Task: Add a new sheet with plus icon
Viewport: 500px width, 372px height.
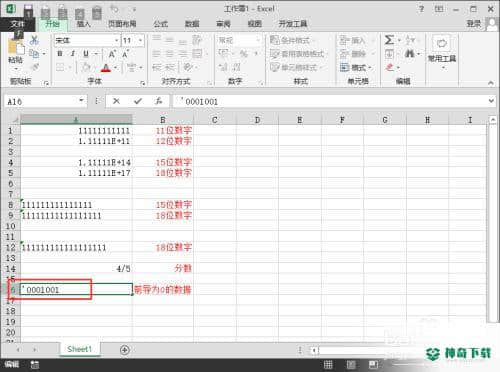Action: pos(125,350)
